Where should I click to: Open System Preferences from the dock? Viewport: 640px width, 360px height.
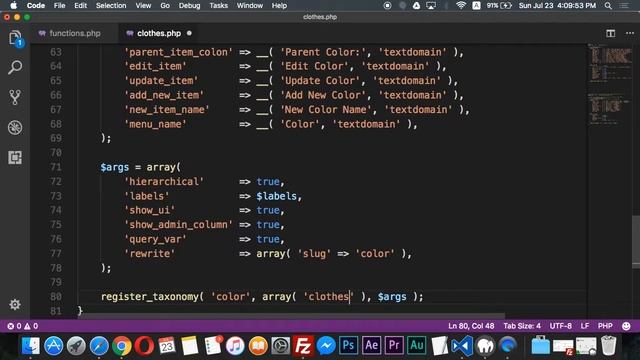click(280, 346)
